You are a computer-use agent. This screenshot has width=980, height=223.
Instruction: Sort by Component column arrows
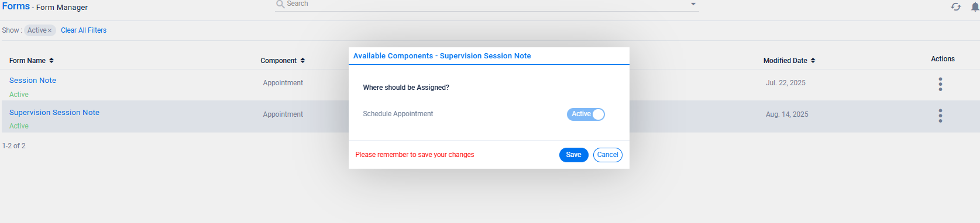pyautogui.click(x=302, y=61)
